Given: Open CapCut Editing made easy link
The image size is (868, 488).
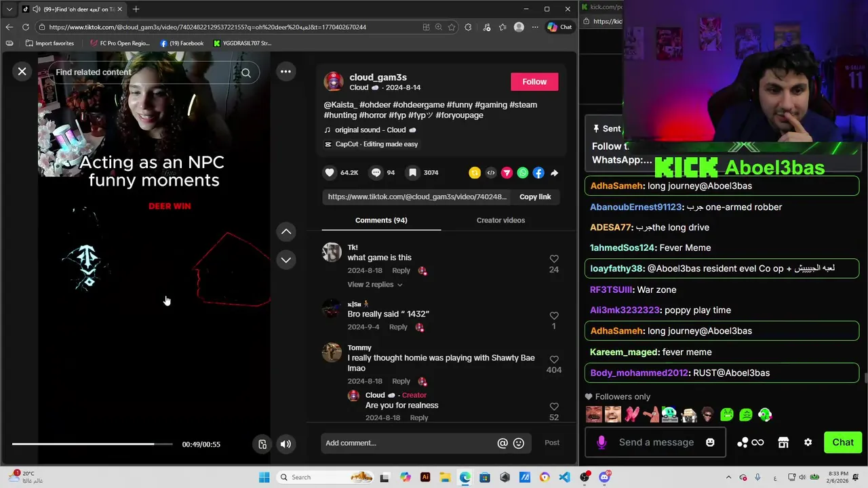Looking at the screenshot, I should 371,144.
